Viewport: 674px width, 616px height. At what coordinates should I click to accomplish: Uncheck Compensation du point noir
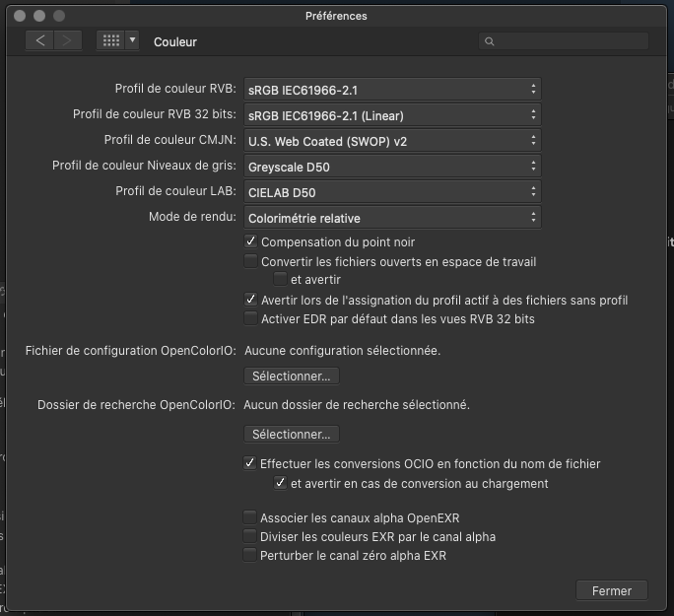[250, 241]
